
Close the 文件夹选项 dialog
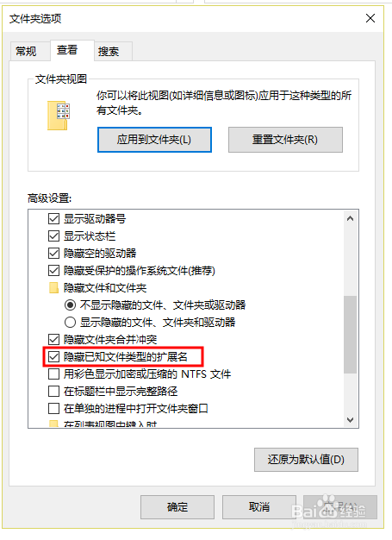pos(370,18)
